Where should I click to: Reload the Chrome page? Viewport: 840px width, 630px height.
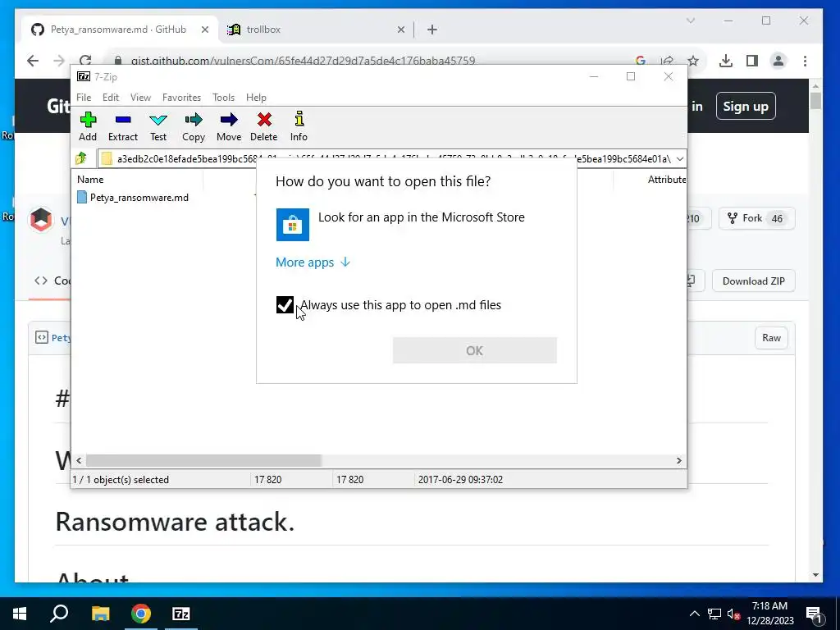[x=85, y=61]
